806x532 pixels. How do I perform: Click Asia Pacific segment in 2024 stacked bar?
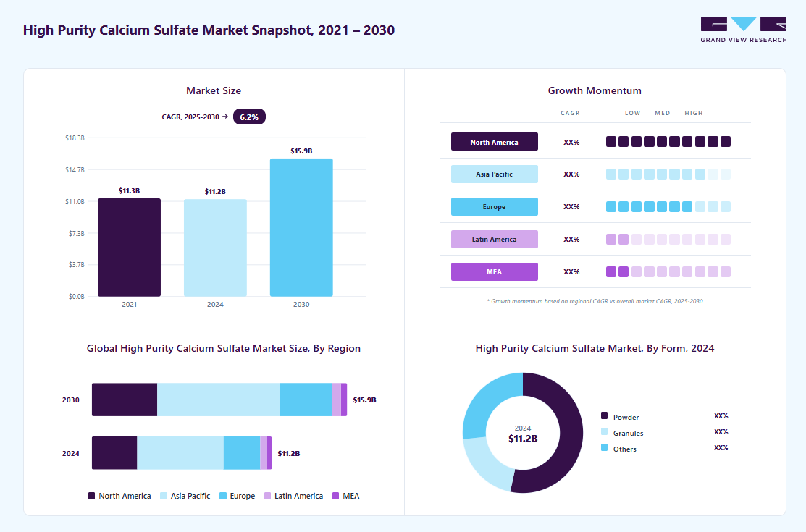180,453
